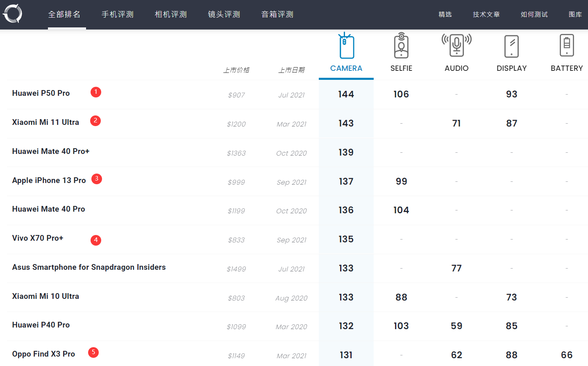Open Vivo X70 Pro+ entry
The height and width of the screenshot is (366, 588).
pyautogui.click(x=38, y=238)
